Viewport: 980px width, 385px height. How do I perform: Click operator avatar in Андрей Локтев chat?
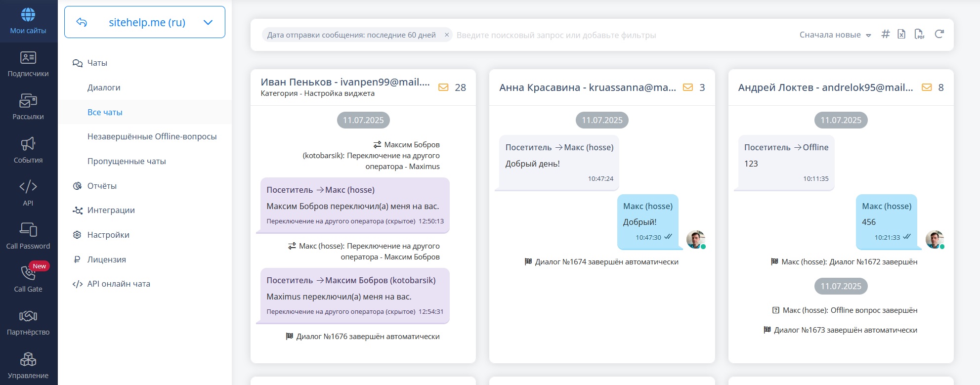tap(935, 240)
